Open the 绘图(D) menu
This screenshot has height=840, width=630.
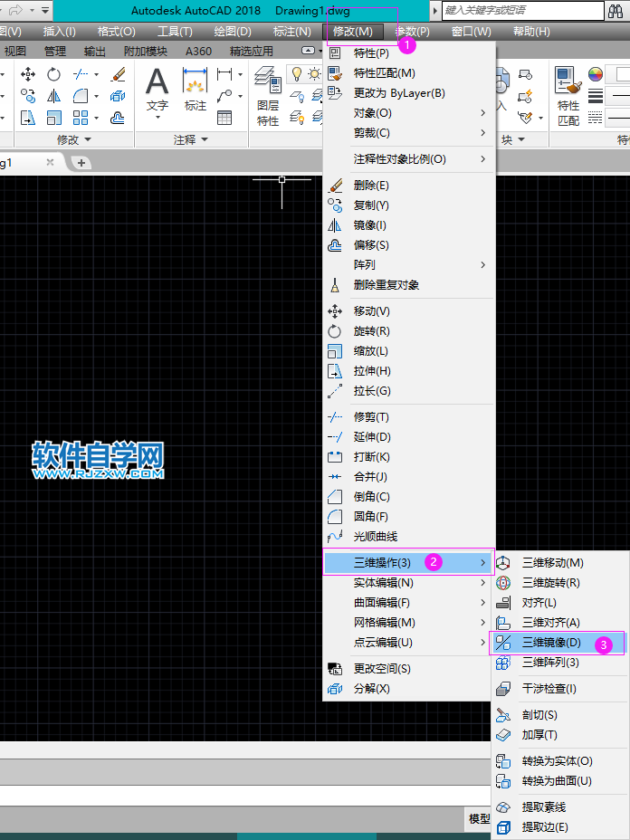pyautogui.click(x=233, y=32)
